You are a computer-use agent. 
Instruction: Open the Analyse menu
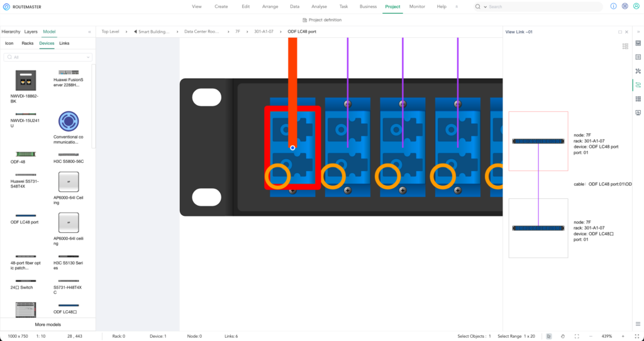tap(319, 6)
